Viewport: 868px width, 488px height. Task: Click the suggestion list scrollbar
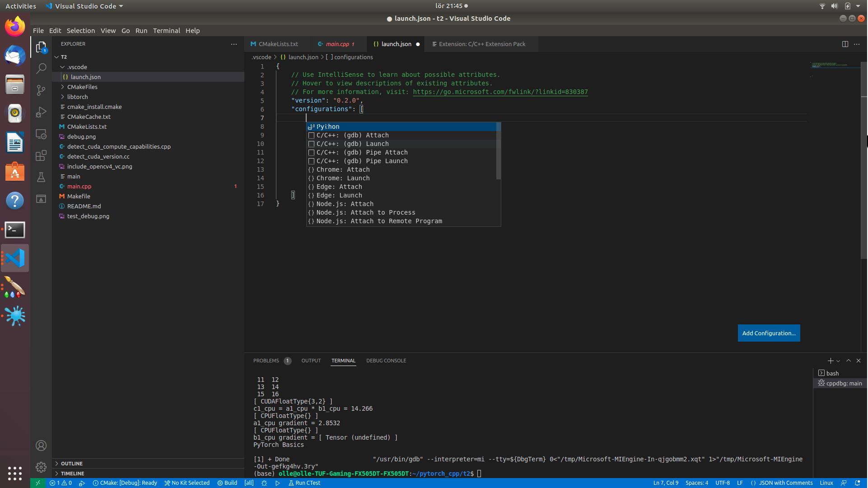click(498, 151)
